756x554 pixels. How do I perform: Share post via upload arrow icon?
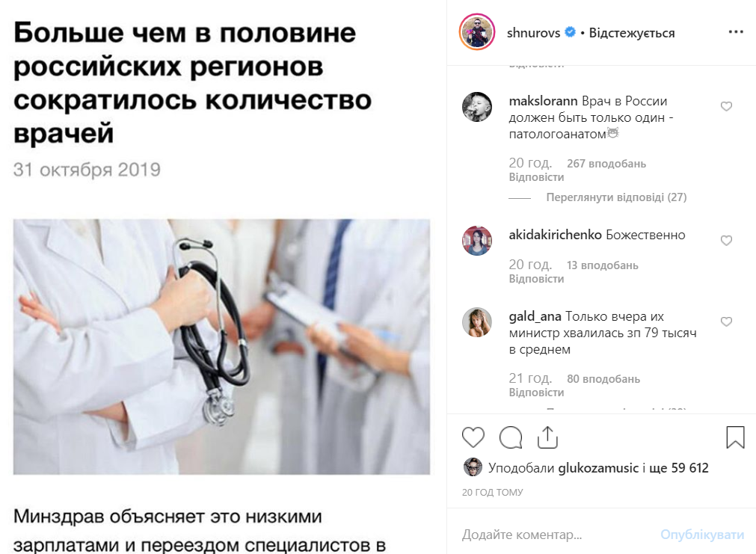coord(547,437)
